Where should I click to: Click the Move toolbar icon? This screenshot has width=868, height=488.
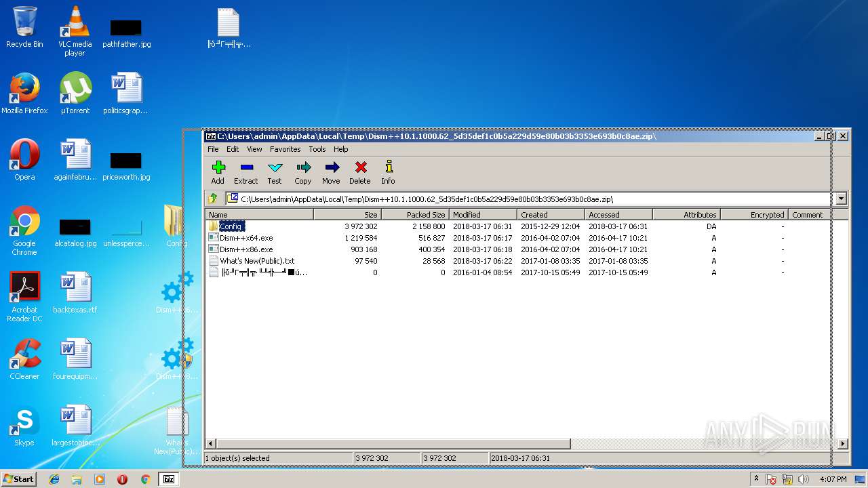(x=331, y=172)
